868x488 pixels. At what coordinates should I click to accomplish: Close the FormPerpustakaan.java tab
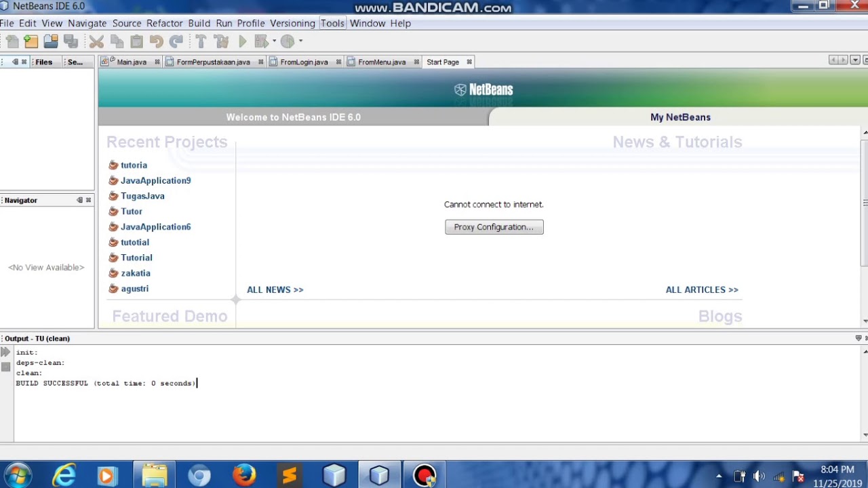tap(260, 62)
